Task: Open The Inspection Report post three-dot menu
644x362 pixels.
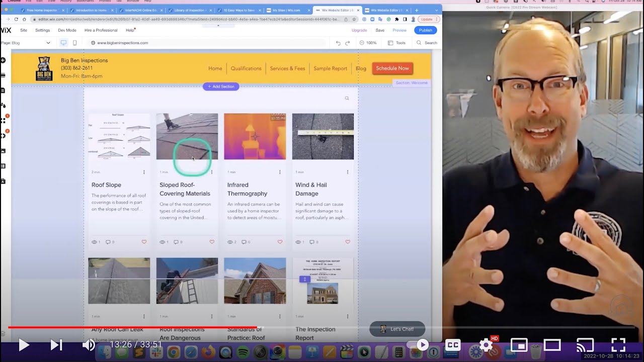Action: click(x=348, y=317)
